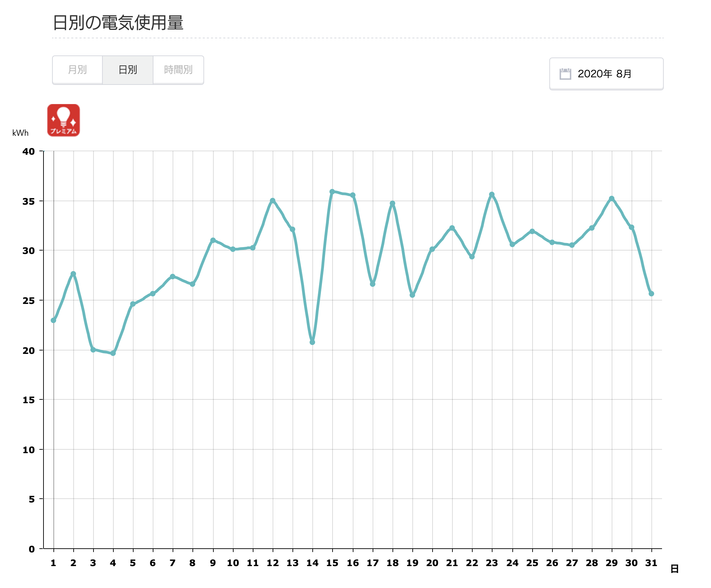Click the data point for day 7
The height and width of the screenshot is (588, 711).
click(173, 277)
